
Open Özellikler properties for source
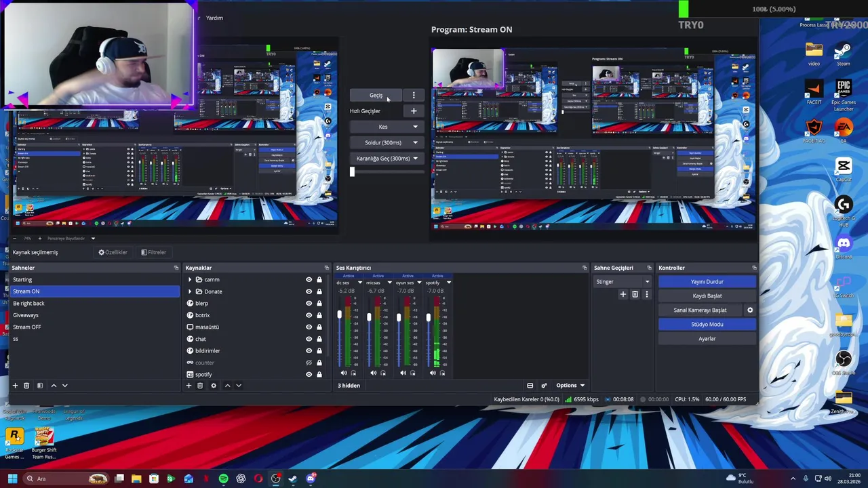click(113, 253)
